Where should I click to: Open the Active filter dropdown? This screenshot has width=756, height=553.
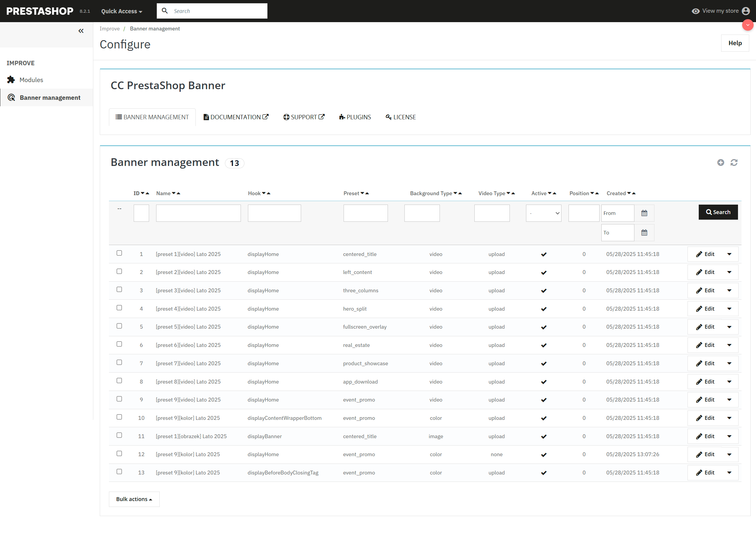pyautogui.click(x=543, y=213)
